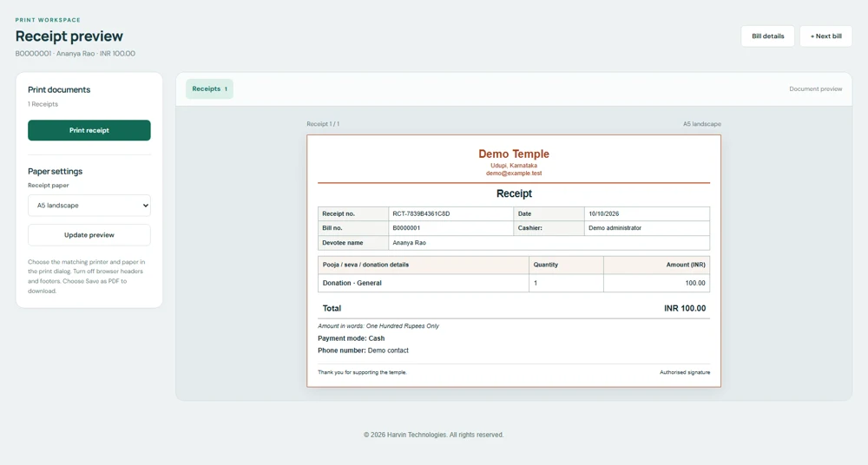The height and width of the screenshot is (465, 868).
Task: Click the Authorised signature text
Action: point(685,372)
